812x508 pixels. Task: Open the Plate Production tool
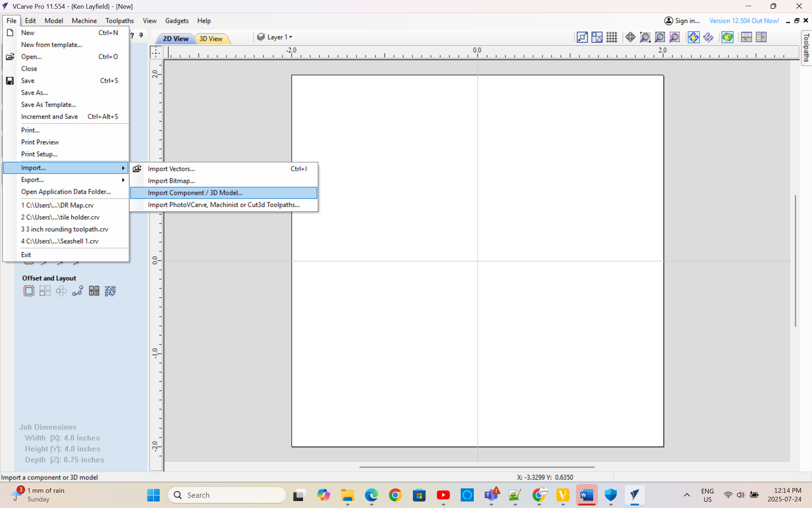click(110, 291)
